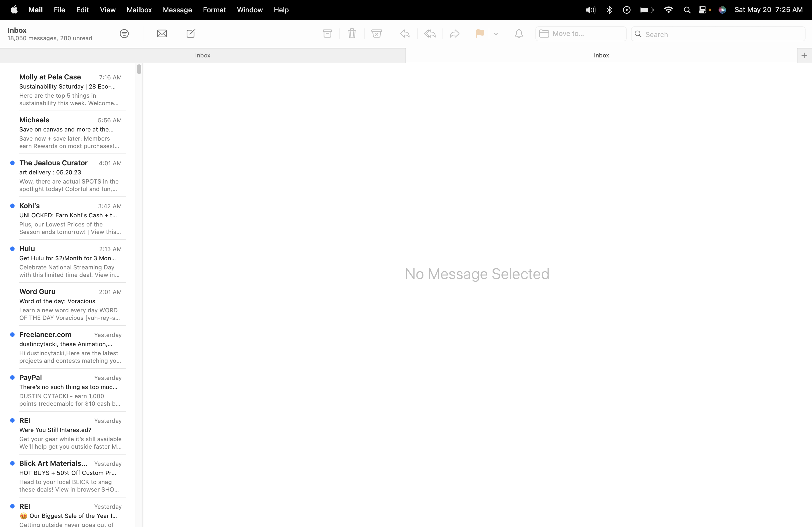Click the mute notifications bell icon
The width and height of the screenshot is (812, 527).
pos(519,33)
